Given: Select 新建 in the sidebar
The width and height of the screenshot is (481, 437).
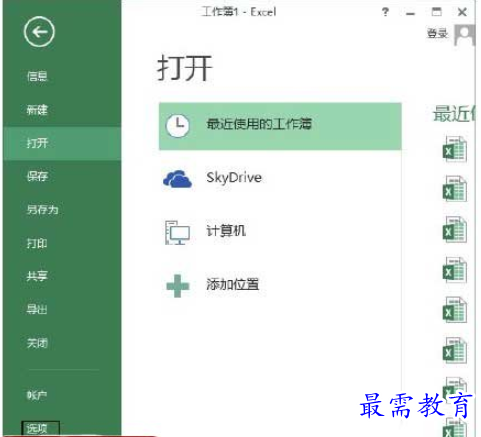Looking at the screenshot, I should pyautogui.click(x=37, y=110).
